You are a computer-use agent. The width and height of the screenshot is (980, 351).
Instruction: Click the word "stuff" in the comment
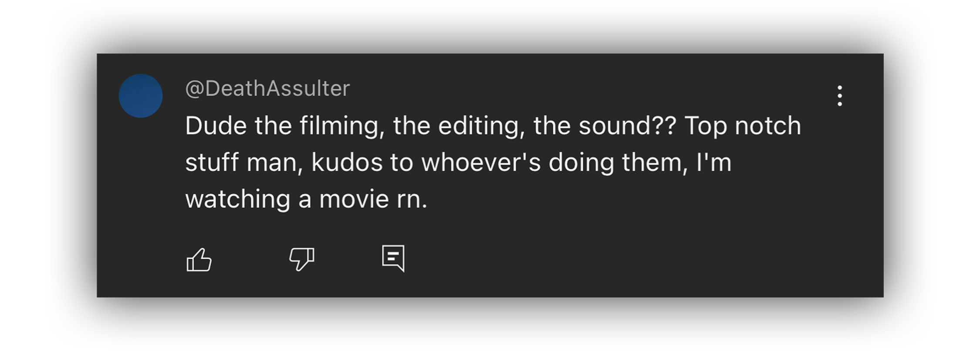(x=212, y=162)
